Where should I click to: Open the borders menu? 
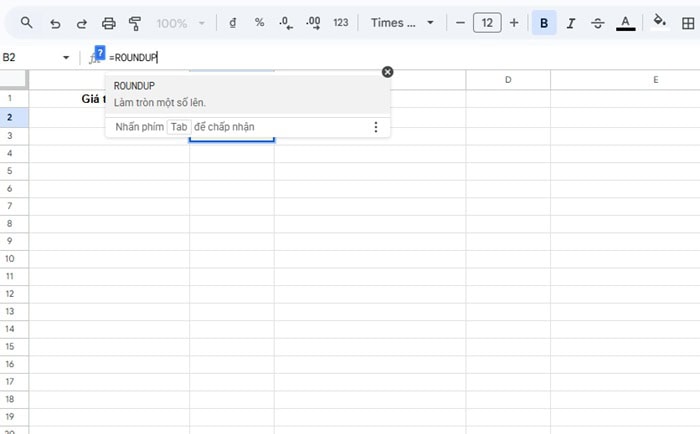tap(688, 23)
